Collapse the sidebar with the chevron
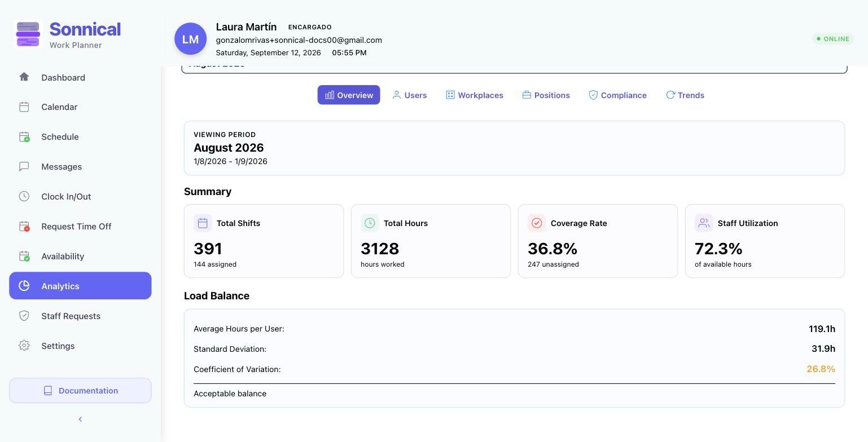The height and width of the screenshot is (442, 868). (80, 419)
